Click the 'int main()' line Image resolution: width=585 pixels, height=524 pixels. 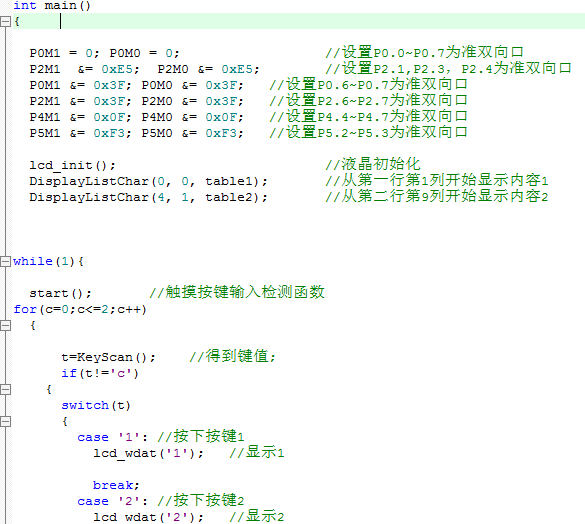point(52,5)
